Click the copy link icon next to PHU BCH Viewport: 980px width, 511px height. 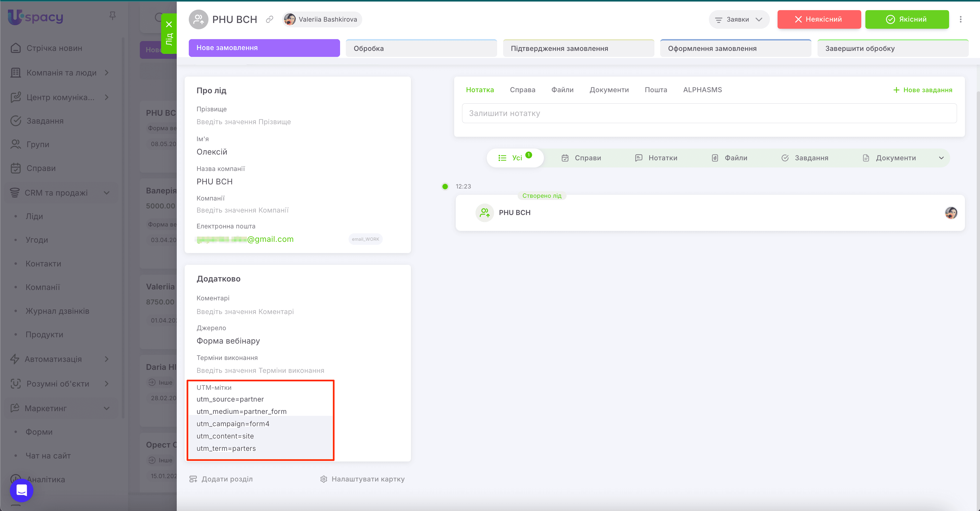pos(269,19)
